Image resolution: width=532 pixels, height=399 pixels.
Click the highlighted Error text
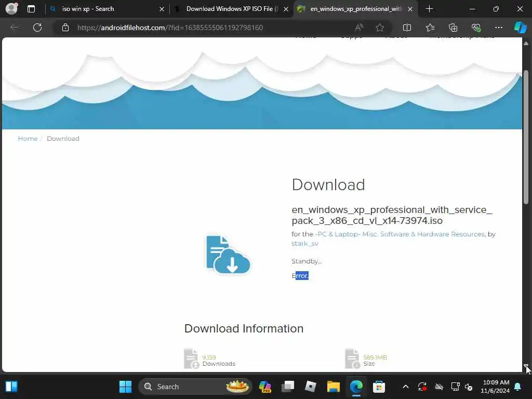pos(300,275)
